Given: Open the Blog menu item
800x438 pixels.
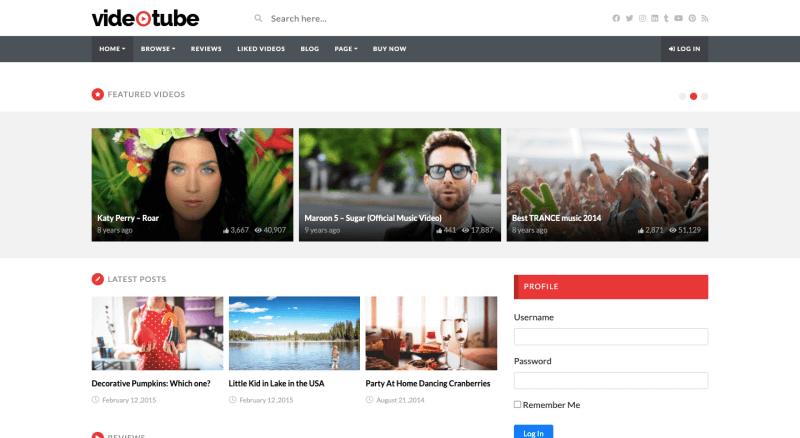Looking at the screenshot, I should point(310,49).
